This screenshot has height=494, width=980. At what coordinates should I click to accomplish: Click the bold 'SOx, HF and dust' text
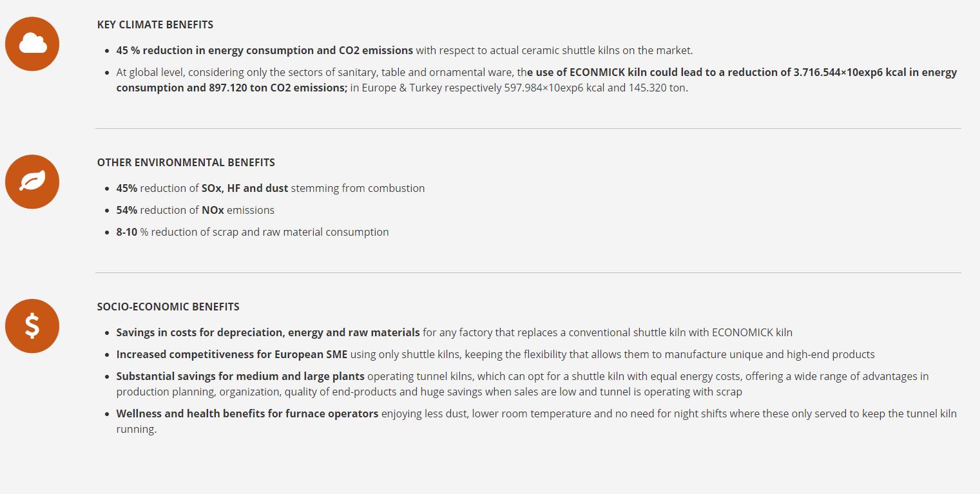point(245,188)
